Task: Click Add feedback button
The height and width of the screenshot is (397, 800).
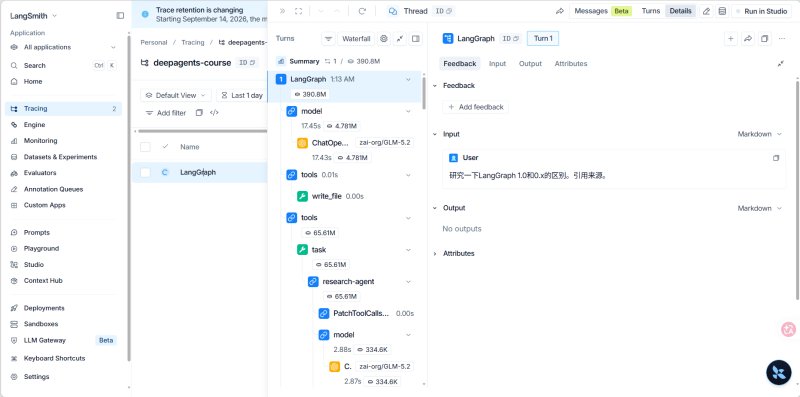Action: pos(476,107)
